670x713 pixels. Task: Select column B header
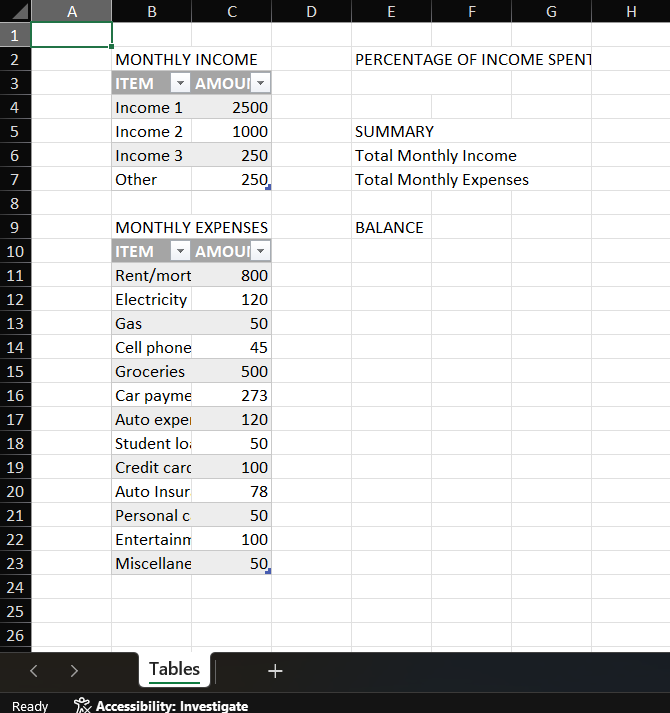click(x=151, y=11)
